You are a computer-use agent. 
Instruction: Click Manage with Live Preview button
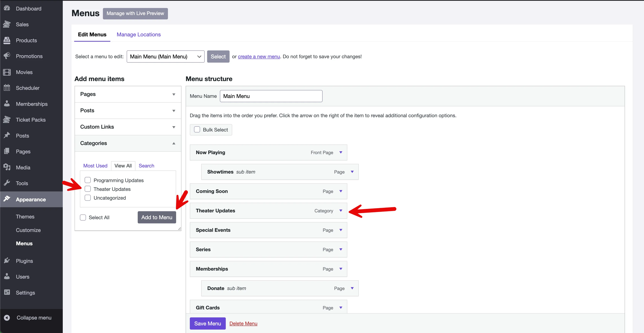135,14
